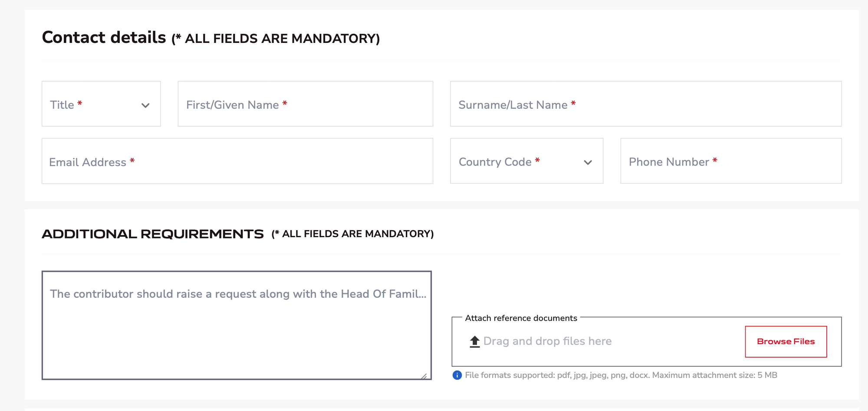Select the First/Given Name field
This screenshot has height=411, width=868.
pyautogui.click(x=305, y=104)
